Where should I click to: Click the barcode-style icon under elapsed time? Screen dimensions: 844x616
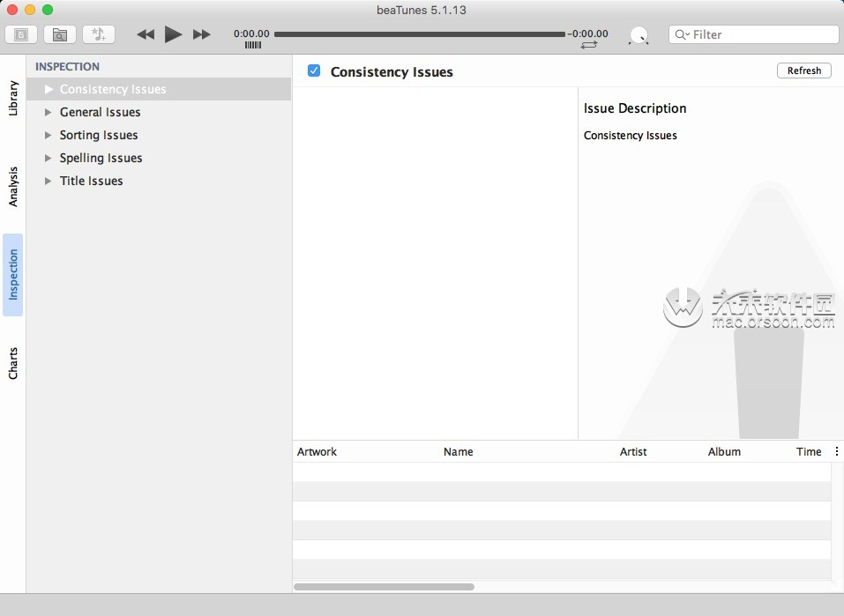click(x=253, y=45)
